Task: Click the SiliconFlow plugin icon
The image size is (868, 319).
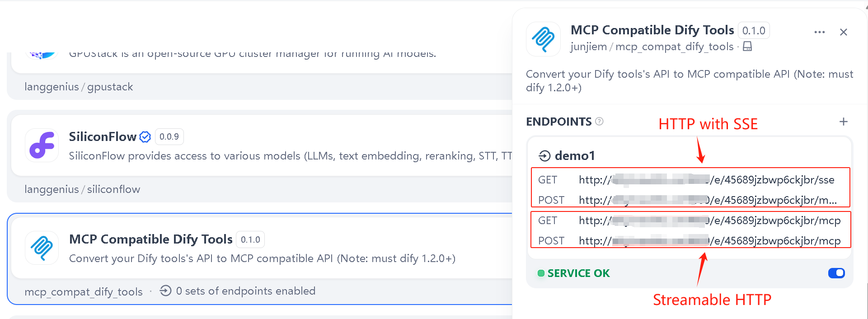Action: [x=42, y=145]
